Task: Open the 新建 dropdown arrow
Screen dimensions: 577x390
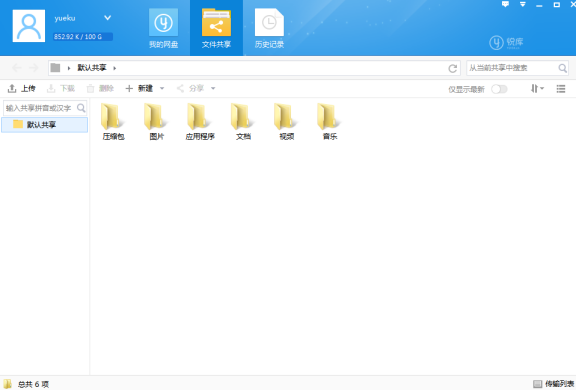Action: 162,89
